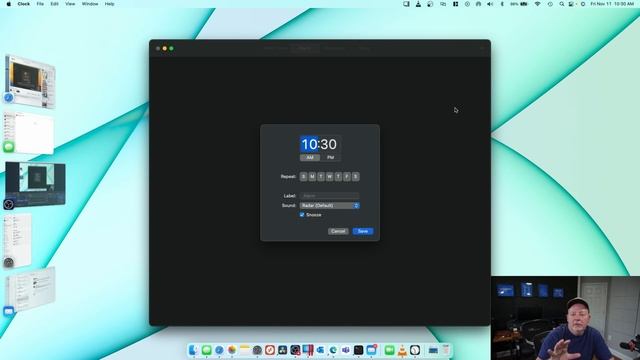Switch to the Messages Stage Manager thumbnail
Image resolution: width=640 pixels, height=360 pixels.
click(28, 133)
